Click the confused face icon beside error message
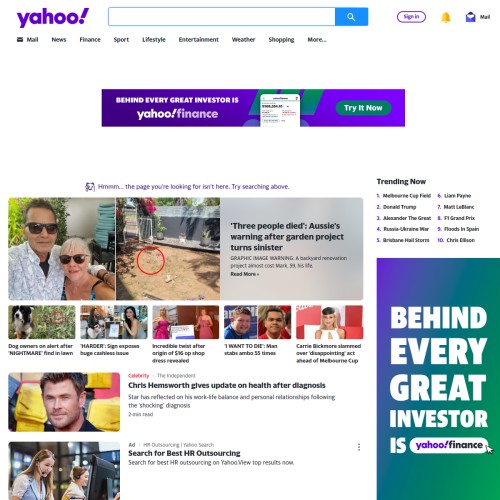The width and height of the screenshot is (500, 500). tap(90, 187)
